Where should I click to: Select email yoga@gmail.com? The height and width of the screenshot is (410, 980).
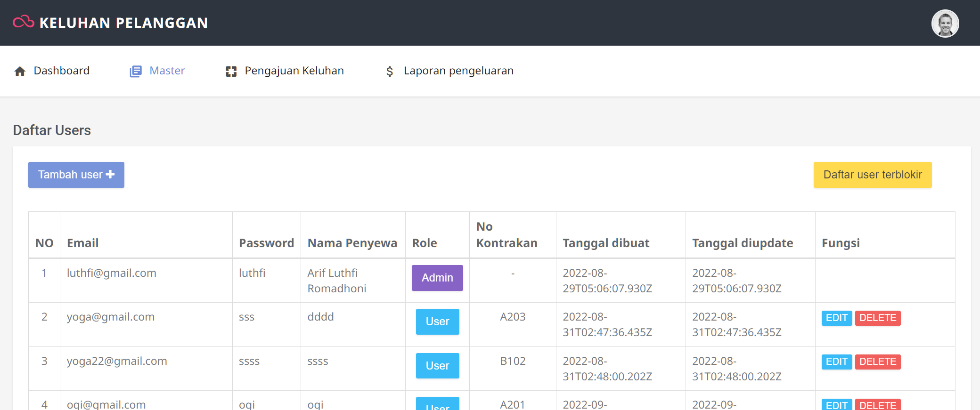[x=110, y=317]
